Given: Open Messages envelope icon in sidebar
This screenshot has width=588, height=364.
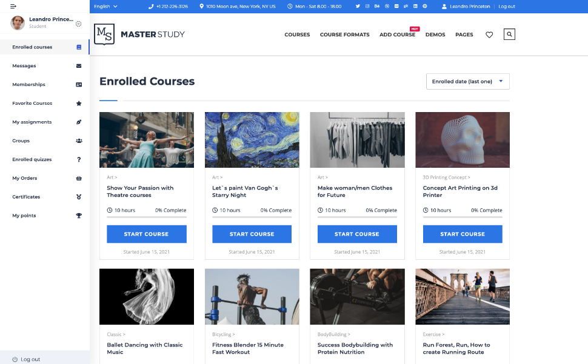Looking at the screenshot, I should pos(79,66).
